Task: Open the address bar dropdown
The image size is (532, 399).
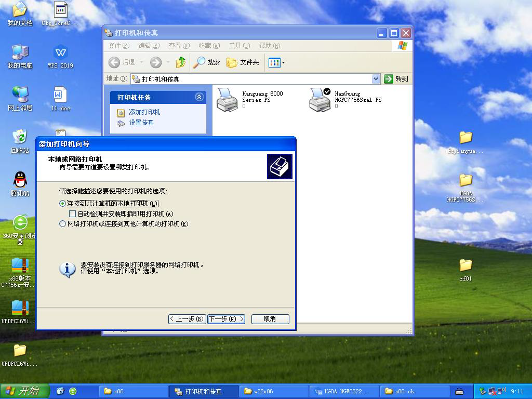Action: click(376, 79)
